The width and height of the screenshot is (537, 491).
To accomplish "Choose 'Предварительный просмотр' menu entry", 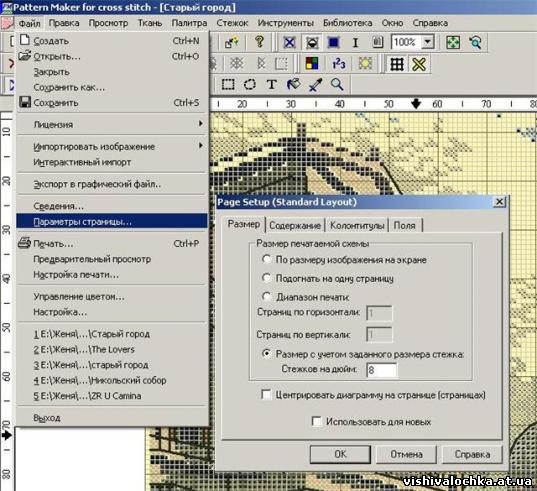I will click(x=112, y=259).
